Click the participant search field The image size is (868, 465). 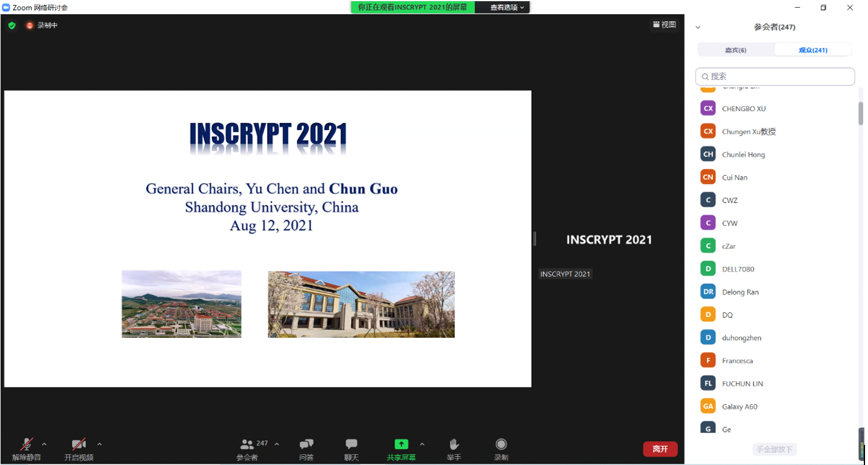point(775,76)
